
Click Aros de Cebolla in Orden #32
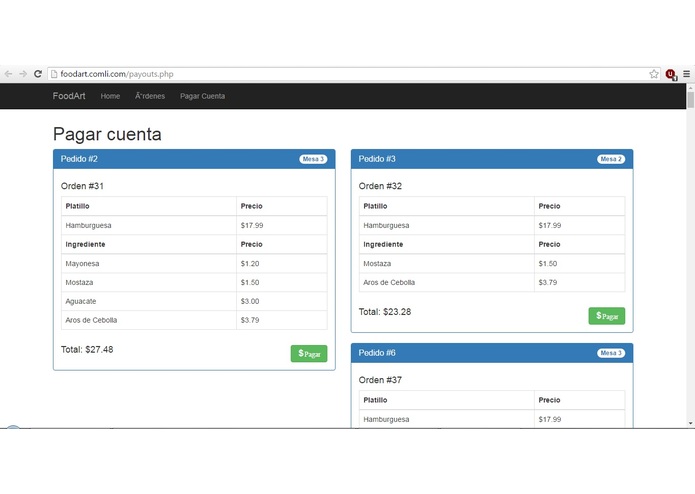pos(492,283)
